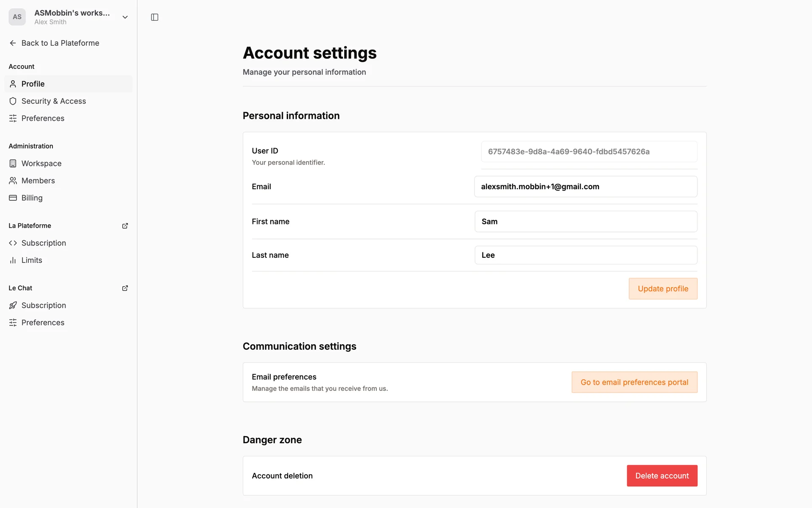Click the bar chart Limits icon
The height and width of the screenshot is (508, 812).
click(x=13, y=260)
